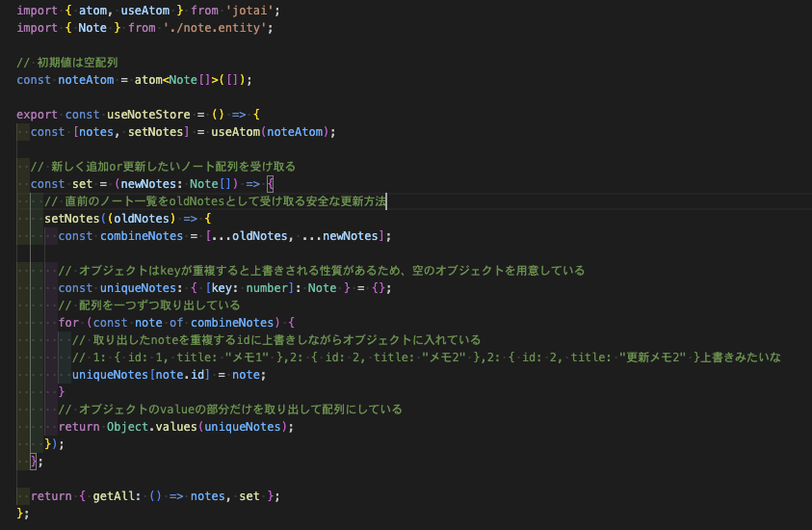The width and height of the screenshot is (812, 530).
Task: Click comment '配列を一つずつ取り出している'
Action: [x=149, y=305]
